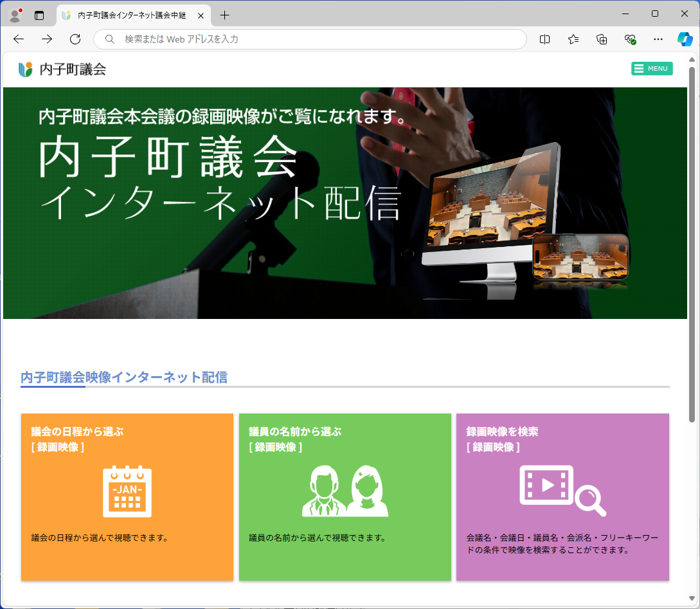
Task: Click the 内子町議会映像インターネット配信 heading
Action: click(124, 377)
